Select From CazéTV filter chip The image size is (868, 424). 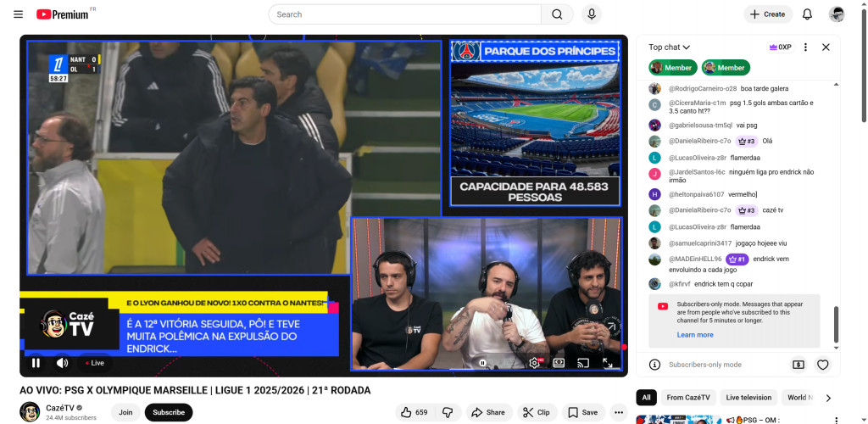coord(688,398)
